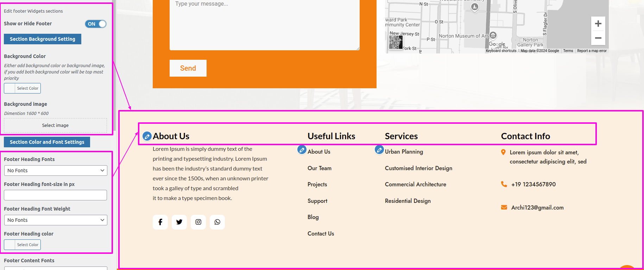Switch the map satellite view thumbnail
The height and width of the screenshot is (270, 644).
point(396,43)
